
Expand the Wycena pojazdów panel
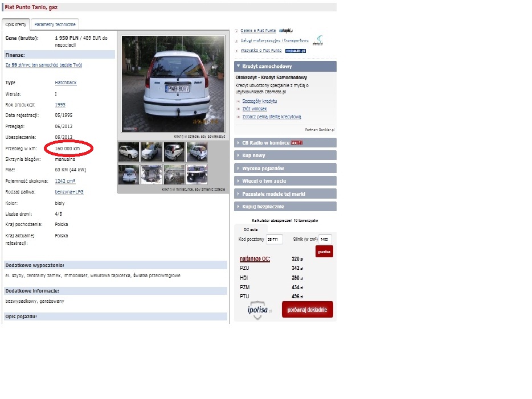click(285, 168)
